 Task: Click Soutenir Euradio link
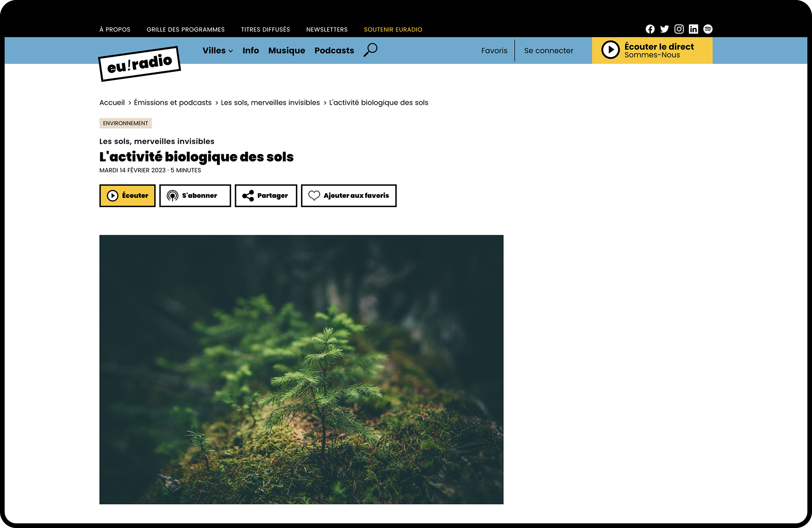click(x=393, y=30)
